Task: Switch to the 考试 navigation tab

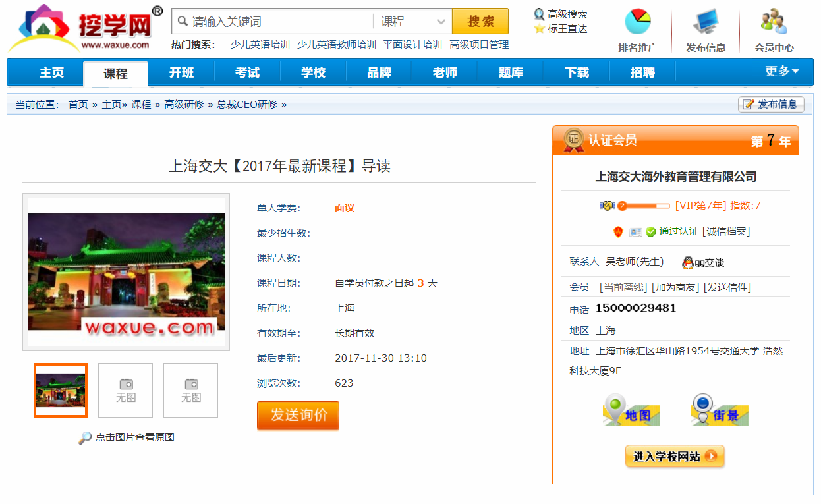Action: point(247,72)
